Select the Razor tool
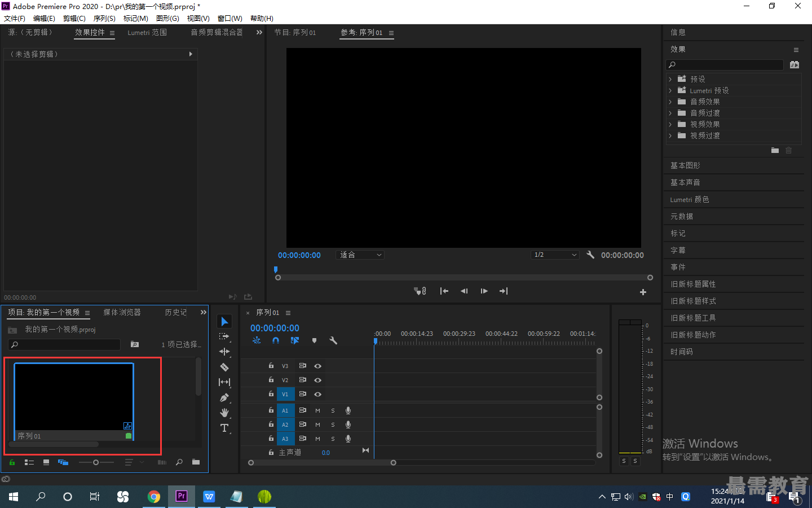This screenshot has height=508, width=812. 224,367
